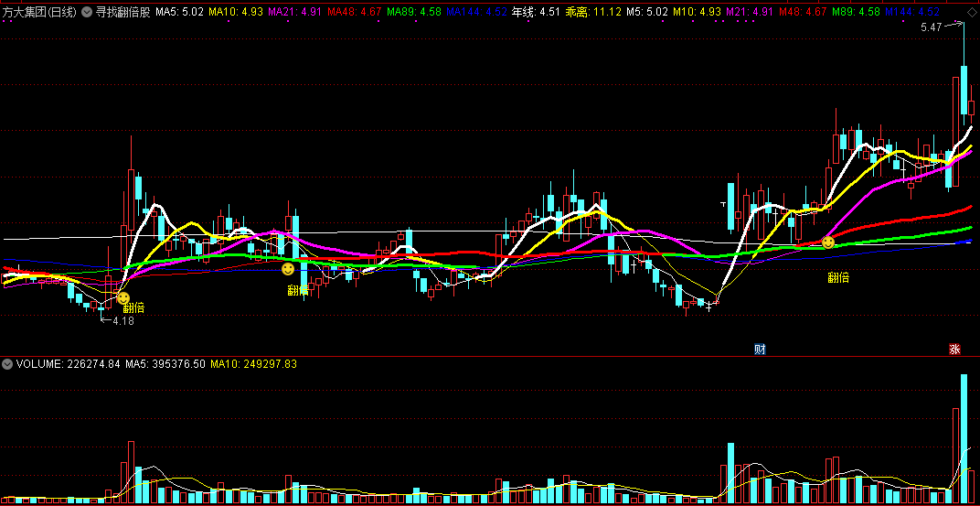
Task: Click the white M5: 5.02 label
Action: pos(647,11)
